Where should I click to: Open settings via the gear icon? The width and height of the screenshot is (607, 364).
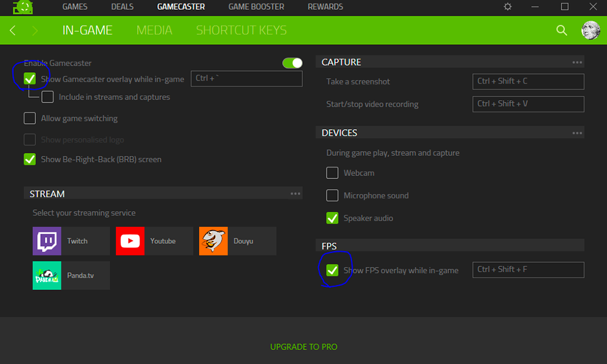click(507, 7)
